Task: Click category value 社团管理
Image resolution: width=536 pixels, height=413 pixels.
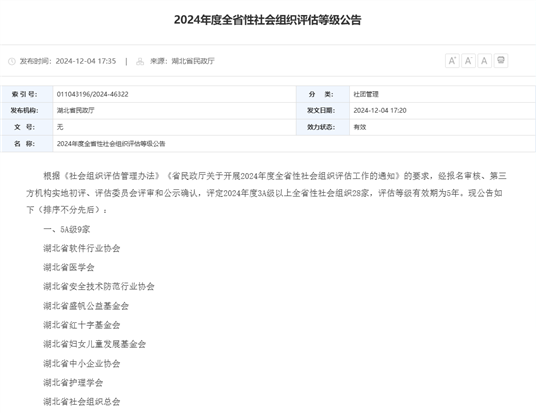Action: [366, 94]
